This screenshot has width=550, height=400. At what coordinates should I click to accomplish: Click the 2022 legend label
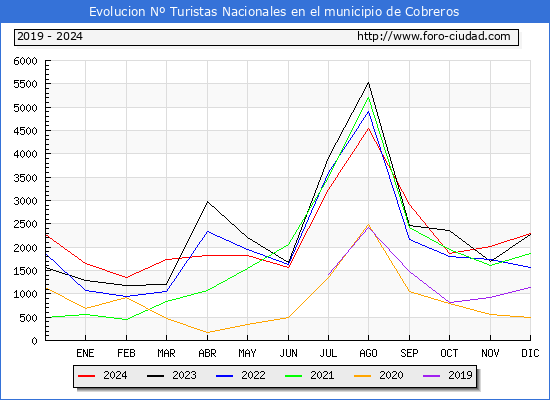[x=253, y=375]
